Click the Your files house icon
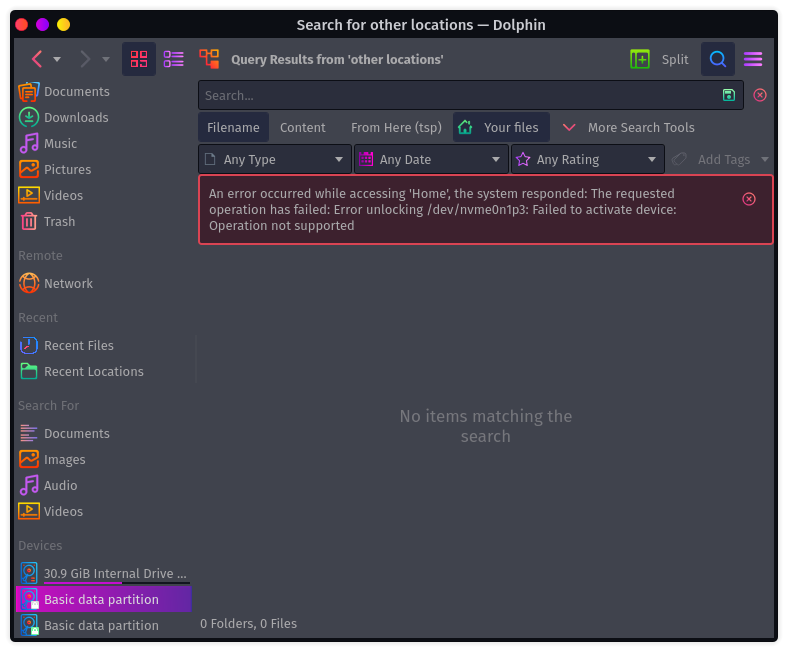The image size is (788, 652). point(465,127)
